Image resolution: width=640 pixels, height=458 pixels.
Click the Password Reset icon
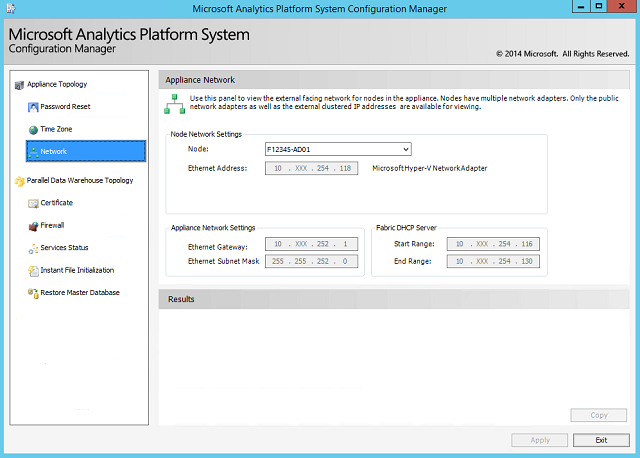click(33, 107)
